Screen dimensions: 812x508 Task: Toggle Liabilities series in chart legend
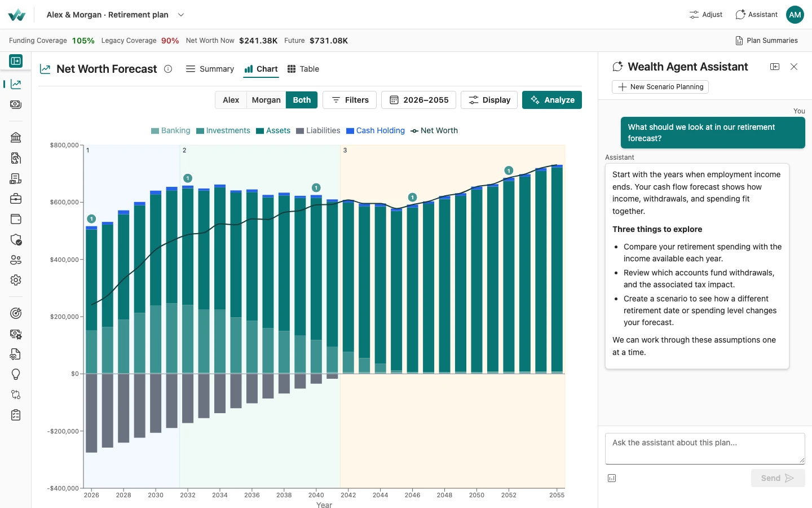318,130
